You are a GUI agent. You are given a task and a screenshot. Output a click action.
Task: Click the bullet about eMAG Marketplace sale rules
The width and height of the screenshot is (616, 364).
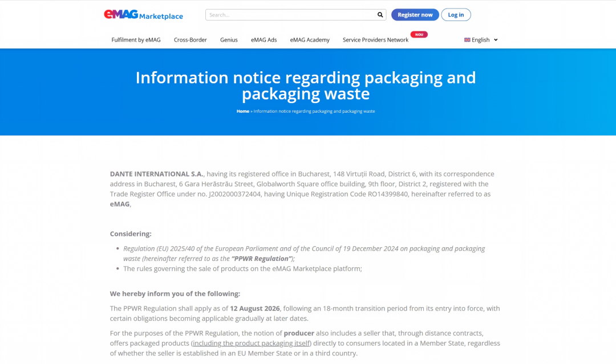[242, 269]
